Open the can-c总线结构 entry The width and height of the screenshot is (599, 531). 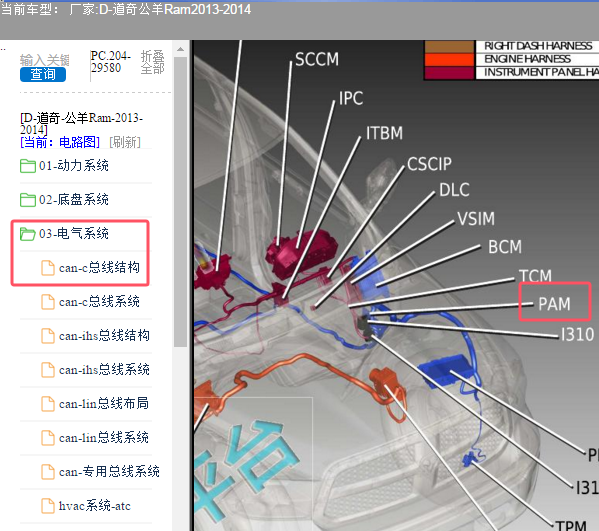99,268
